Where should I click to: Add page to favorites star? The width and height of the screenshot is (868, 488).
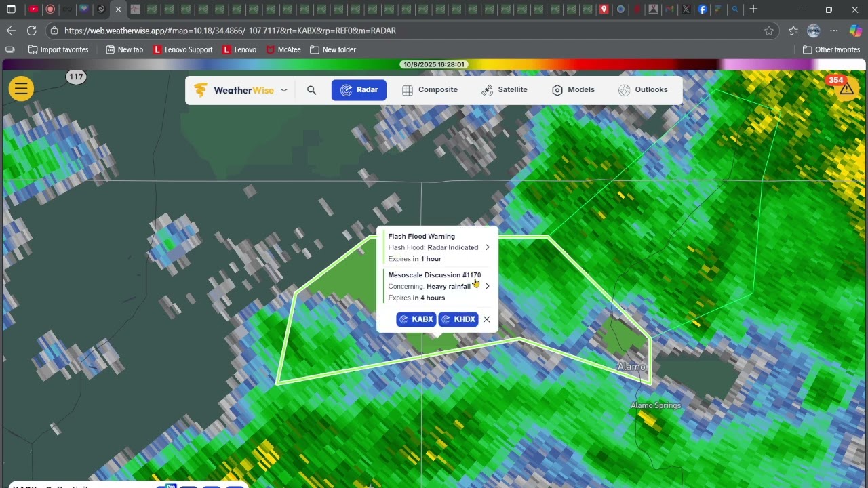point(768,30)
